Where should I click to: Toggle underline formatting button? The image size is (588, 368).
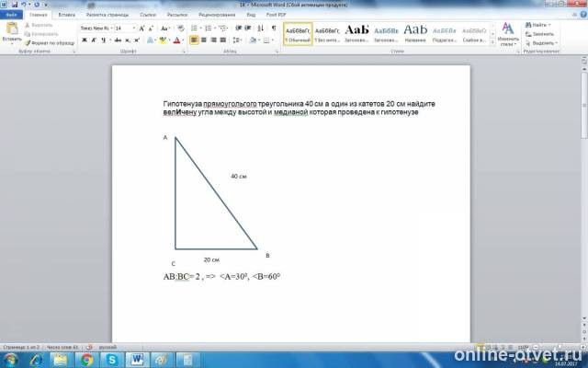104,40
